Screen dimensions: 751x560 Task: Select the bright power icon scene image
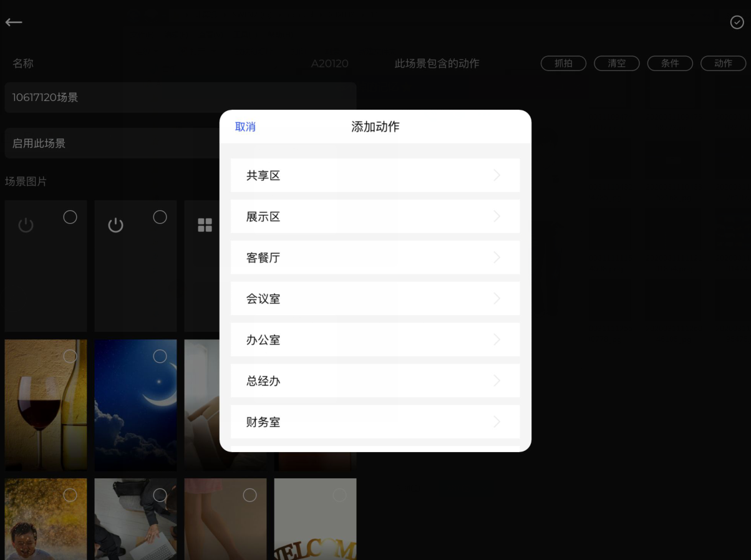pos(160,217)
